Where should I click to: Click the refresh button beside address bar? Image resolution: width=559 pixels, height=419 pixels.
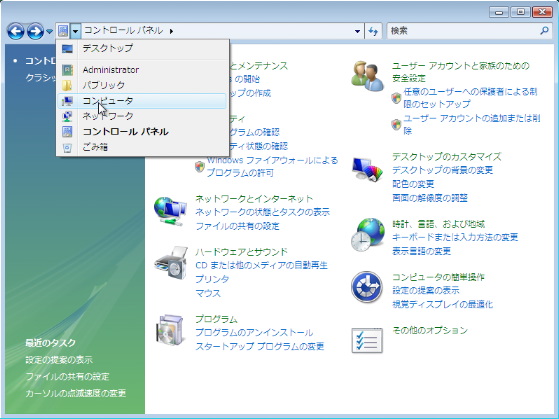[x=373, y=31]
